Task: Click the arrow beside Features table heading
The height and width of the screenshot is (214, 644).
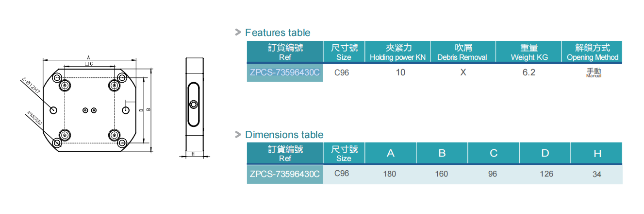Action: 238,32
